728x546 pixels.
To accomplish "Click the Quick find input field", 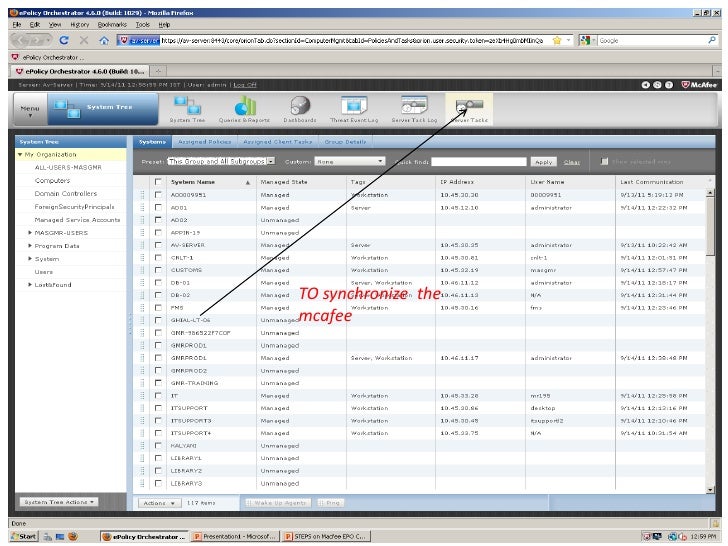I will pos(479,162).
